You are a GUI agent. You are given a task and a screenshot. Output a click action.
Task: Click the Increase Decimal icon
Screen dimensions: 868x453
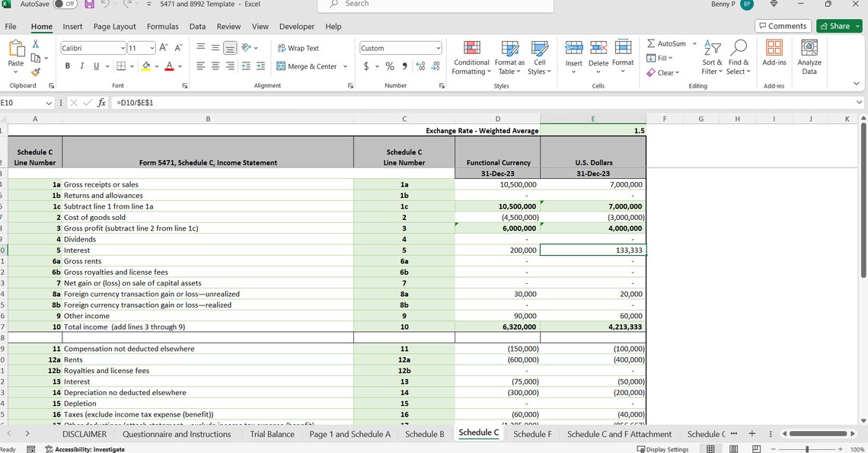tap(420, 66)
